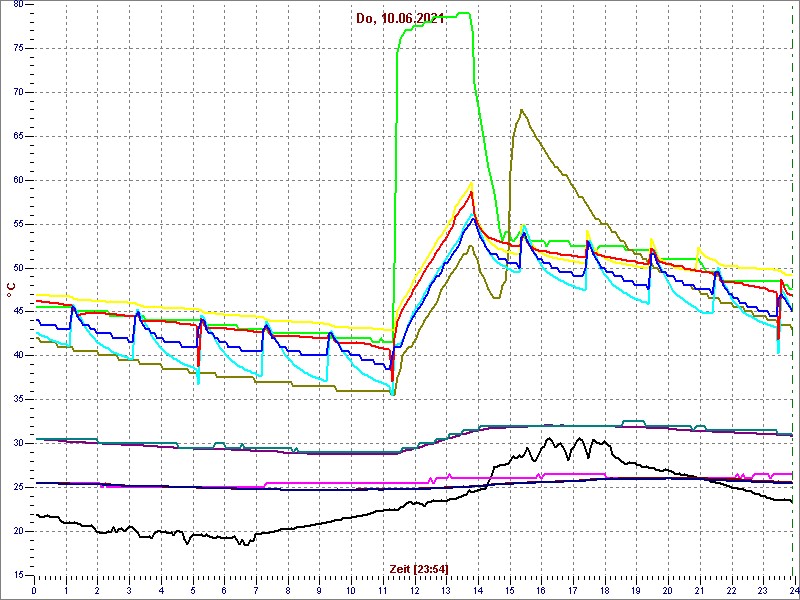Click the olive curve's peak near 68°C

tap(521, 110)
